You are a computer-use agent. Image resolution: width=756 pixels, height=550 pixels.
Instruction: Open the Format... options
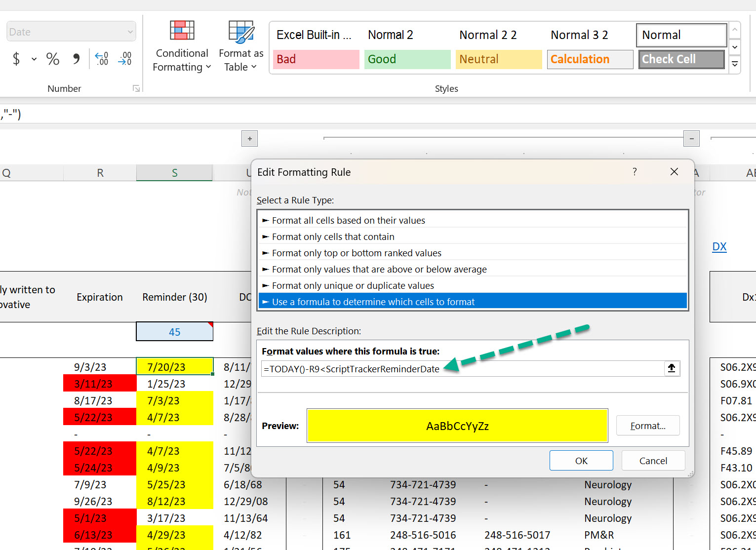pyautogui.click(x=648, y=425)
